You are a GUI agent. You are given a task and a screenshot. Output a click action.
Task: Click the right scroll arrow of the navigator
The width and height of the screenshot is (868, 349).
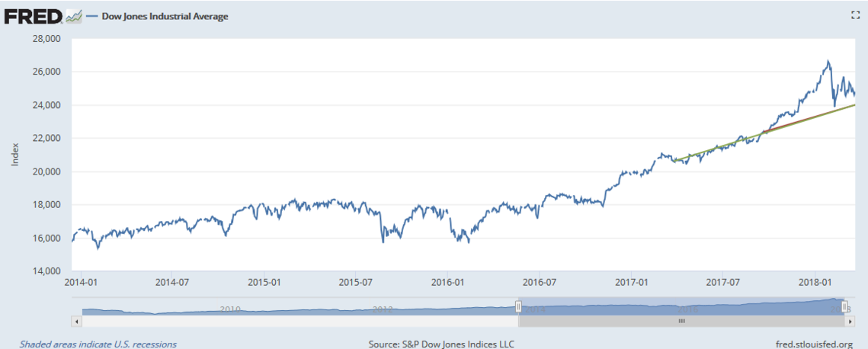[846, 322]
